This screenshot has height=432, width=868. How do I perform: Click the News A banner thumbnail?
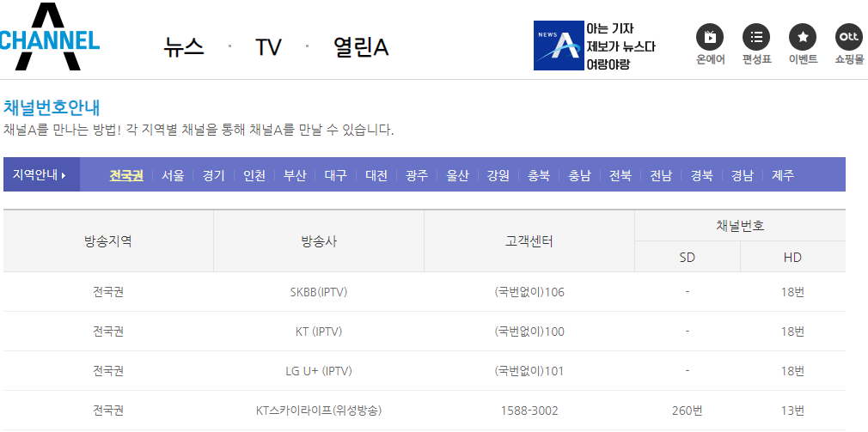pyautogui.click(x=559, y=46)
